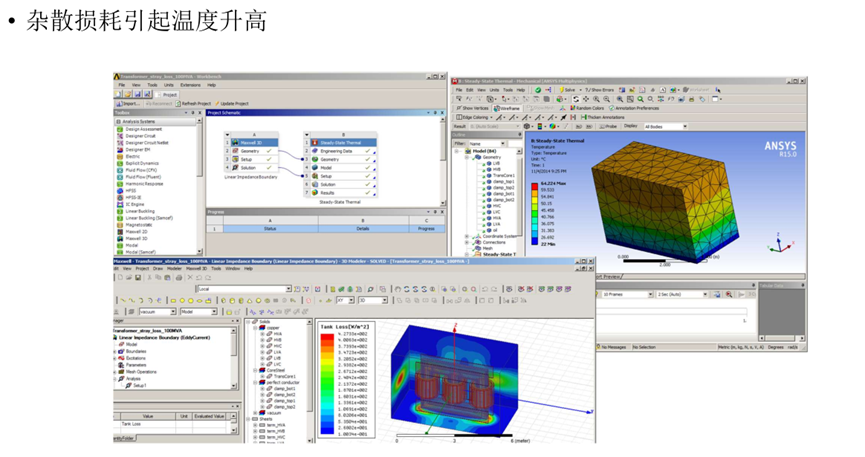Expand the vacuum node in Maxwell Solids tree
Viewport: 865px width, 457px height.
point(255,413)
